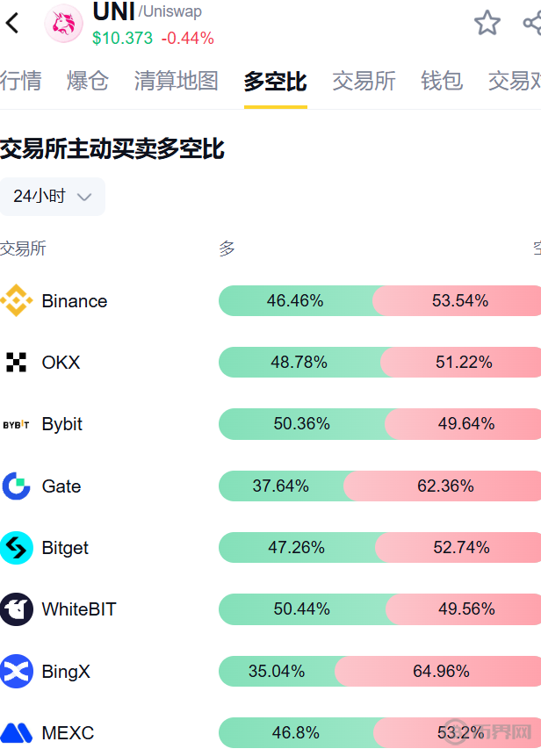Click Gate short ratio bar 62.36%

coord(445,486)
